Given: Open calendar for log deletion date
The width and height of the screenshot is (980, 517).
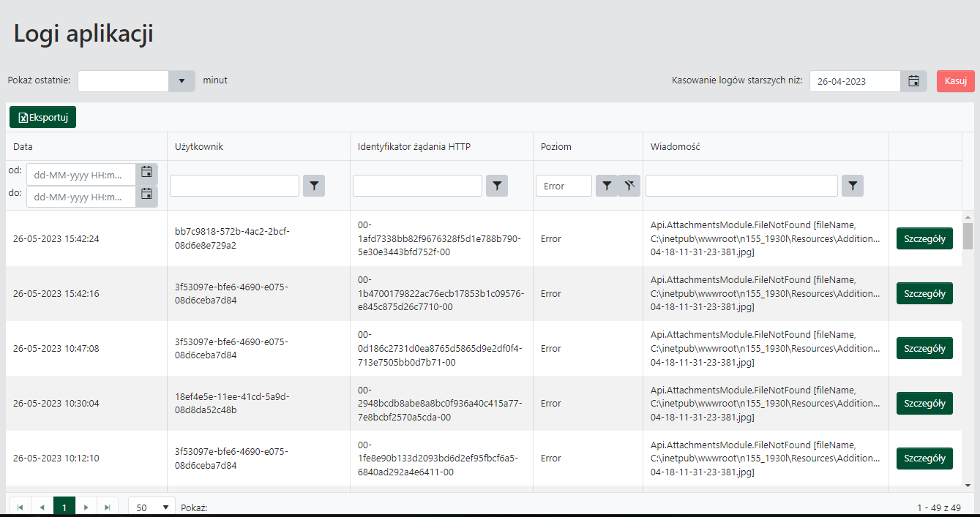Looking at the screenshot, I should [x=913, y=81].
